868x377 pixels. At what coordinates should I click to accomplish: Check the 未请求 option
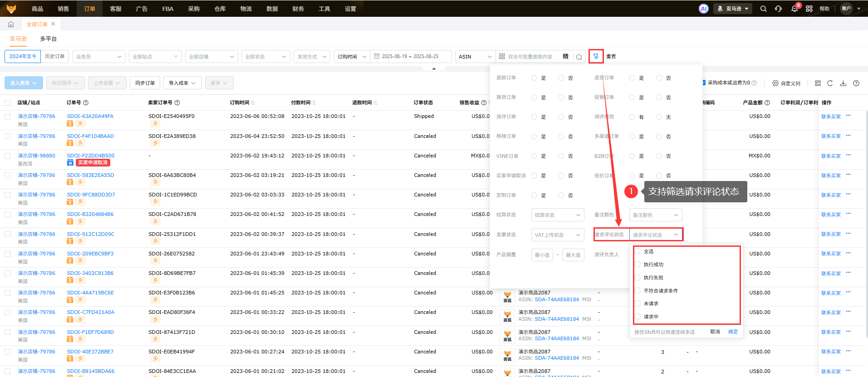coord(638,304)
